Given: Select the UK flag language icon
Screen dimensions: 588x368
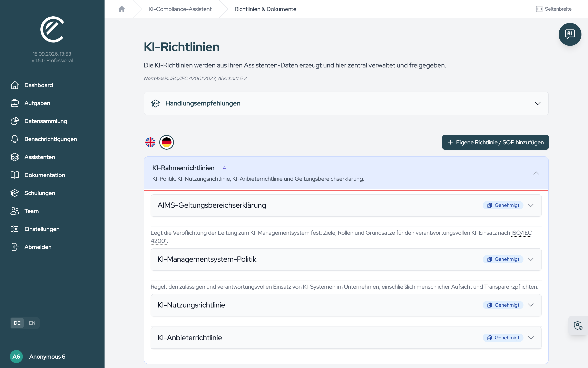Looking at the screenshot, I should (150, 142).
